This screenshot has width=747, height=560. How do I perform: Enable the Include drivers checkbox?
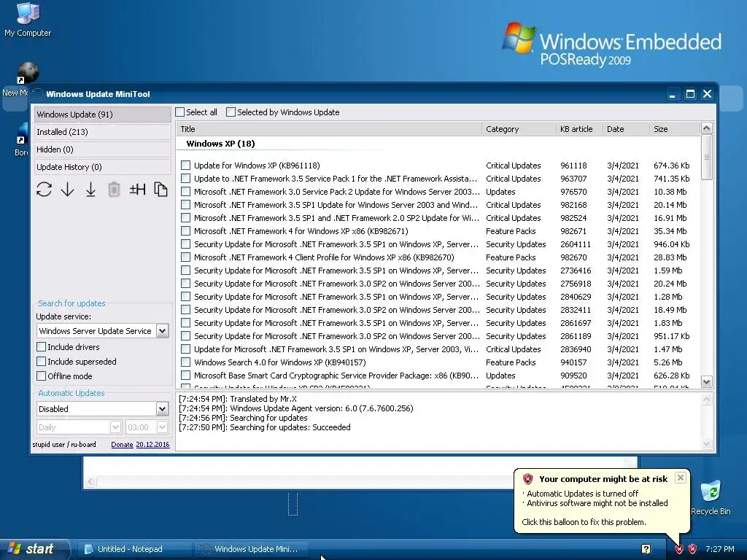(42, 346)
